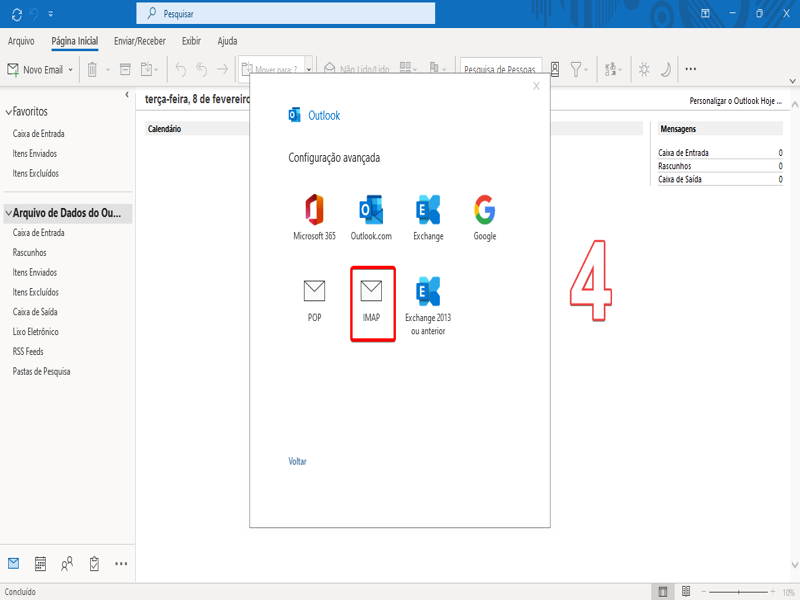Click the Unread/Read envelope icon

pyautogui.click(x=330, y=68)
